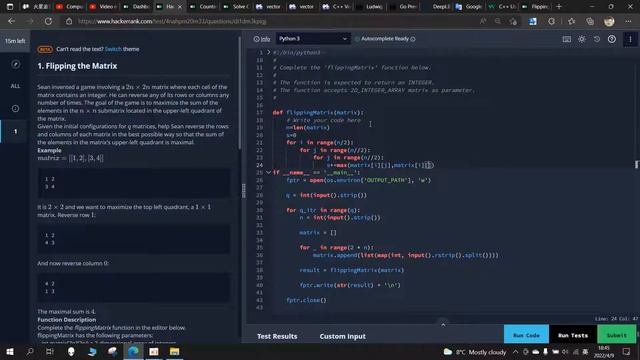This screenshot has width=640, height=360.
Task: Click the 15m left timer
Action: point(15,41)
